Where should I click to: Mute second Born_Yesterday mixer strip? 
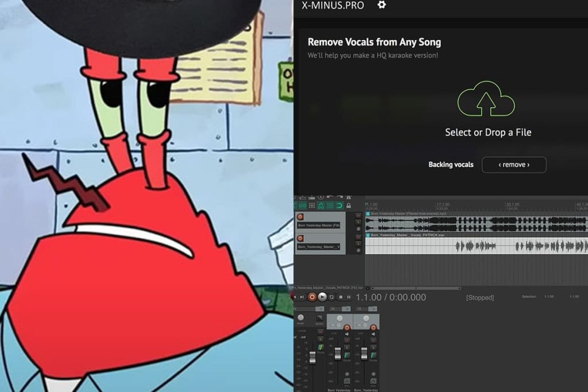pos(373,340)
